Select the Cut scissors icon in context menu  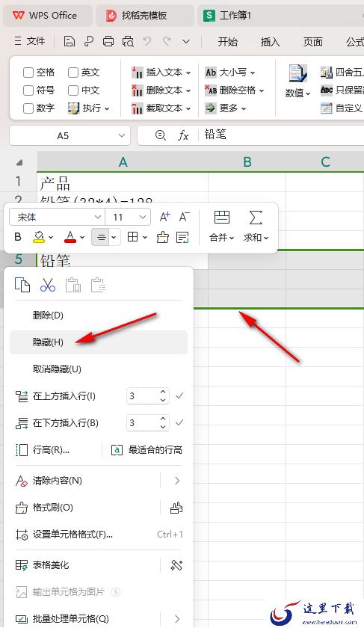(x=48, y=285)
